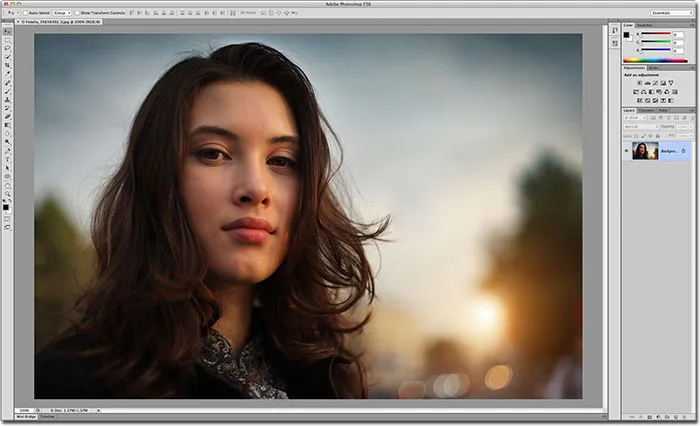The image size is (700, 426).
Task: Add a Curves adjustment
Action: click(x=655, y=83)
